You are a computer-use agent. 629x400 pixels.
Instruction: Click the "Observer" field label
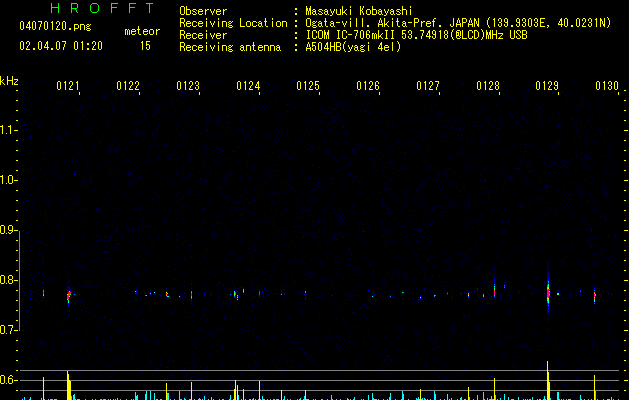[203, 11]
